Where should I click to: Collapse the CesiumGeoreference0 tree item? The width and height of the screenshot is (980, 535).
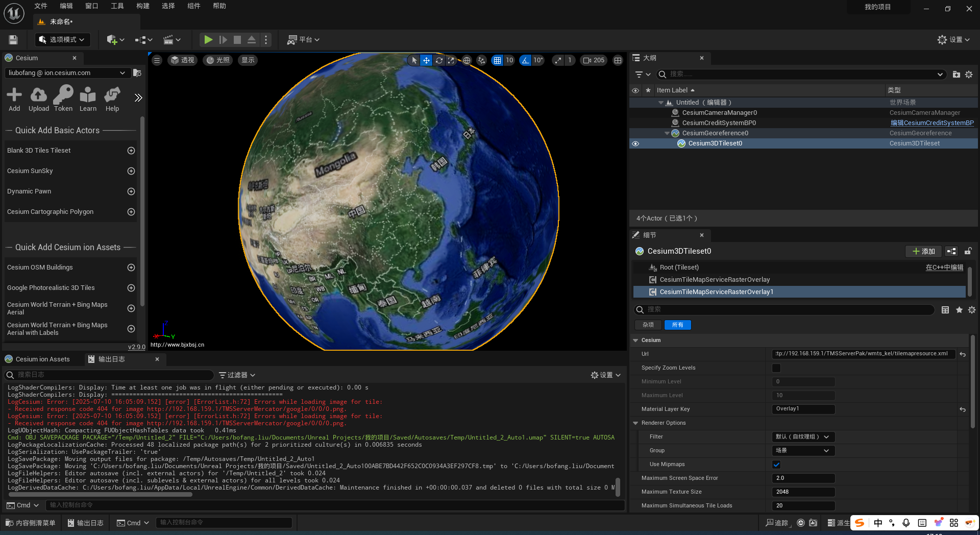[667, 133]
